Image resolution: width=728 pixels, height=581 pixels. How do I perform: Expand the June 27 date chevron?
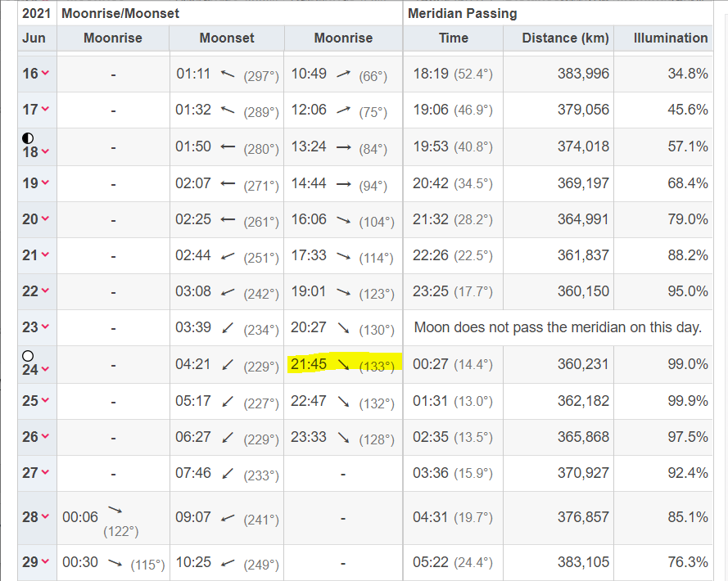[x=45, y=473]
